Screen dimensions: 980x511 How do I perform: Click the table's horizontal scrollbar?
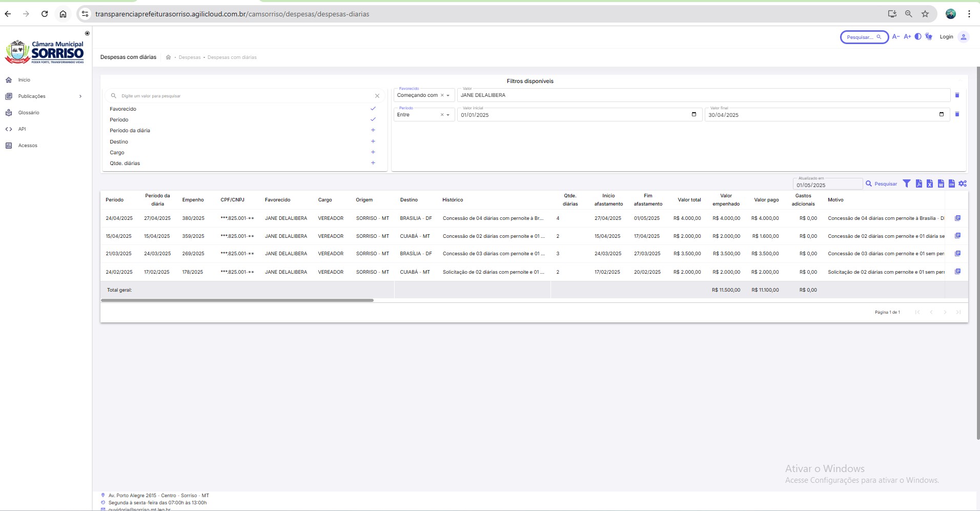click(x=237, y=300)
